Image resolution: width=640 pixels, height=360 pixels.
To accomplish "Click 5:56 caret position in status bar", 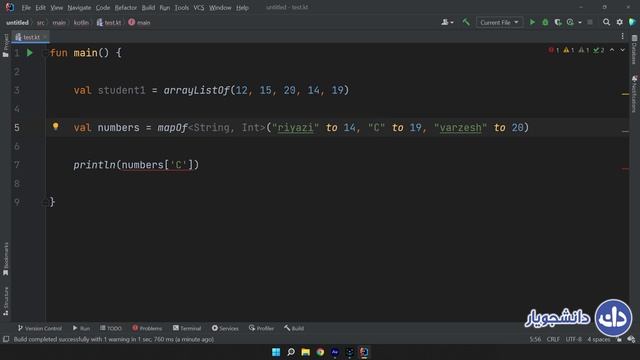I will click(x=535, y=339).
